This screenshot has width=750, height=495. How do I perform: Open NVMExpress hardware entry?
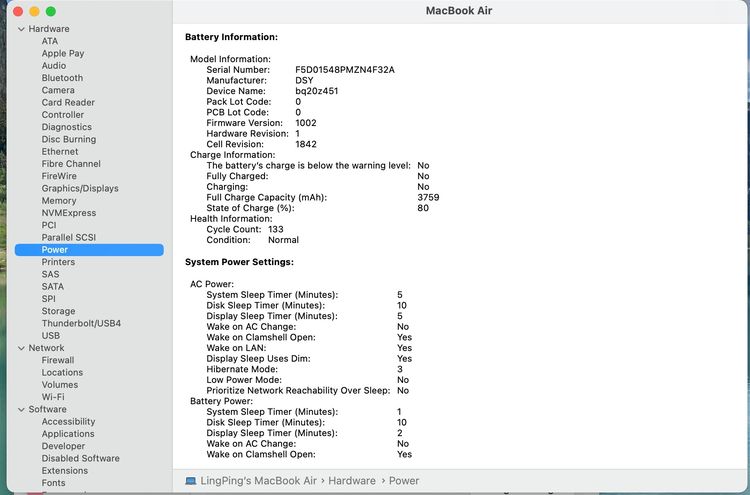(x=69, y=213)
